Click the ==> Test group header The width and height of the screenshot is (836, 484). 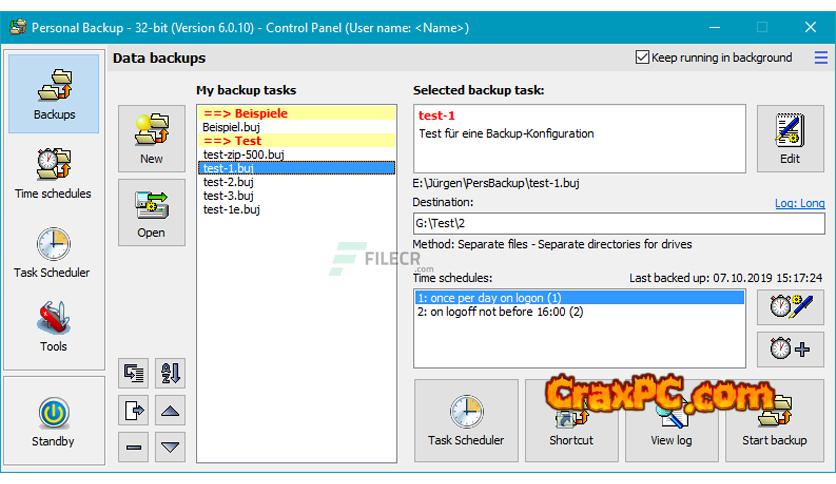click(x=296, y=141)
